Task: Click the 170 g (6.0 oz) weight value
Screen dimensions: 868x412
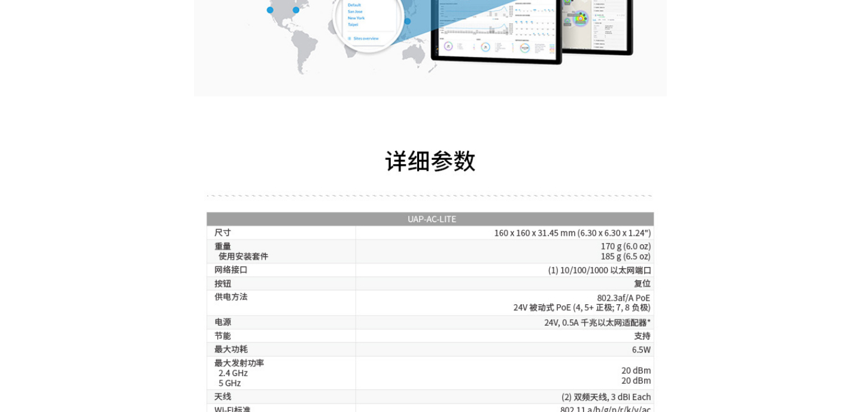Action: click(626, 246)
